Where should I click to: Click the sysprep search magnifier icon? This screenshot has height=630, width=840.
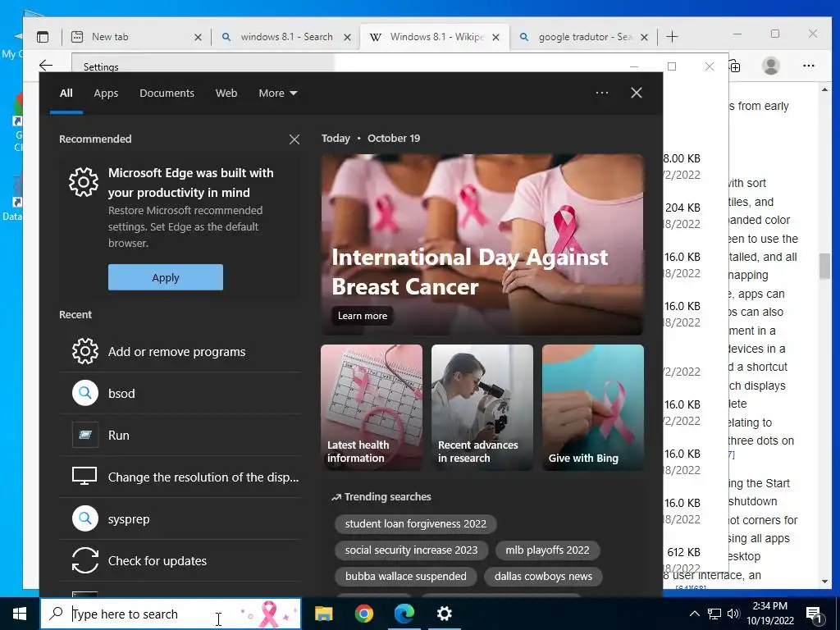pyautogui.click(x=85, y=518)
